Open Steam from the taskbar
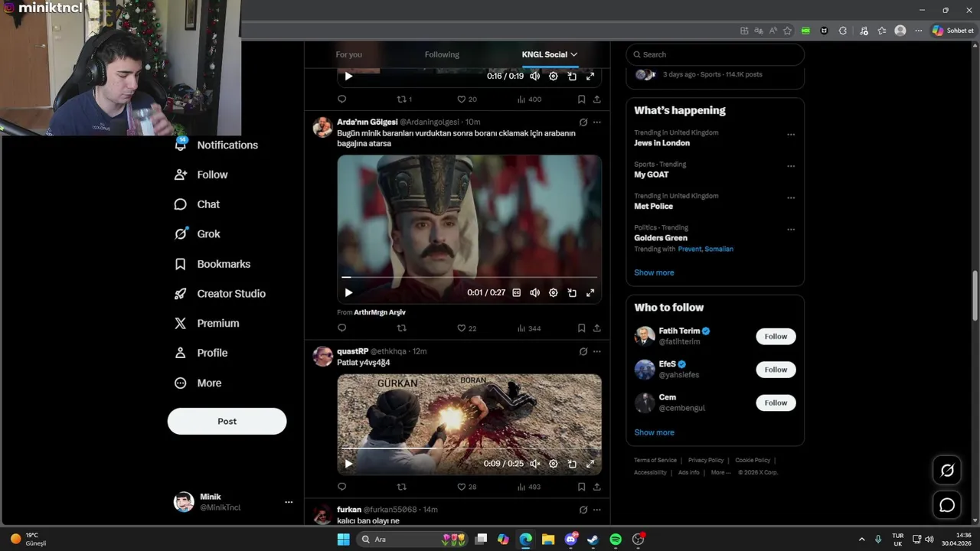Viewport: 980px width, 551px height. [593, 540]
